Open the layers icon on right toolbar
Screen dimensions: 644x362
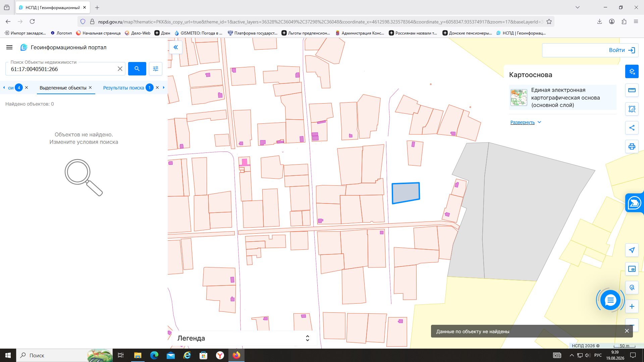(x=632, y=71)
